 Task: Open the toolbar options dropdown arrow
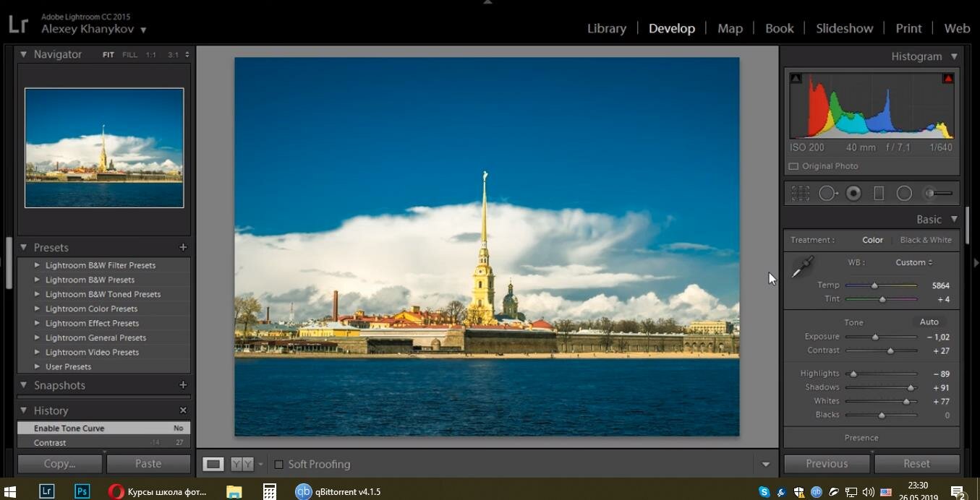(x=765, y=465)
